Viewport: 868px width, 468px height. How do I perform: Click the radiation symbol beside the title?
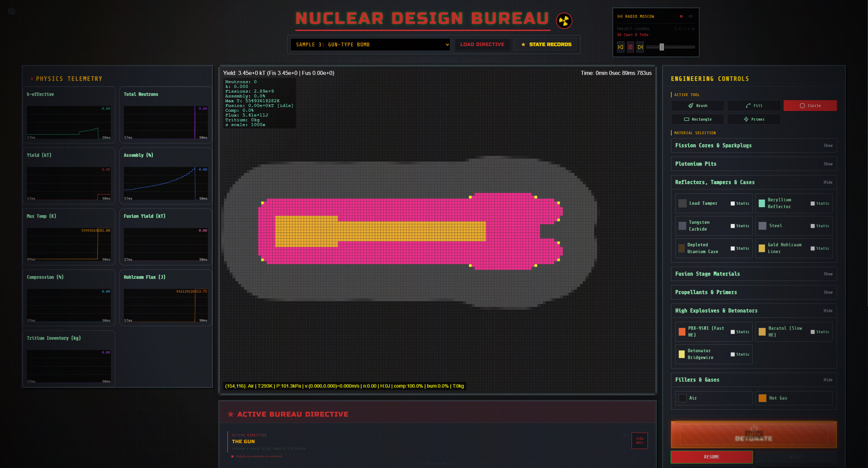(564, 20)
